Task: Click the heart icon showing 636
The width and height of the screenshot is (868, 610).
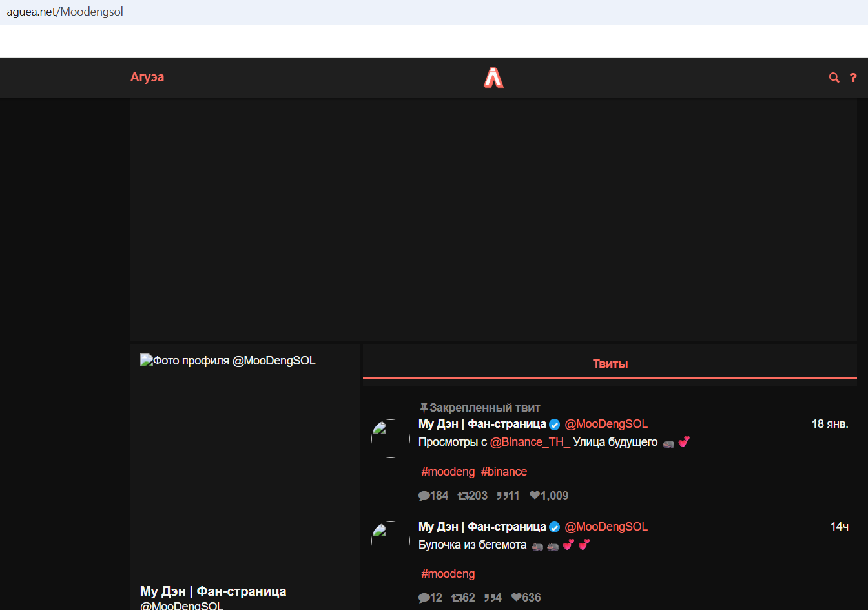Action: click(x=517, y=598)
